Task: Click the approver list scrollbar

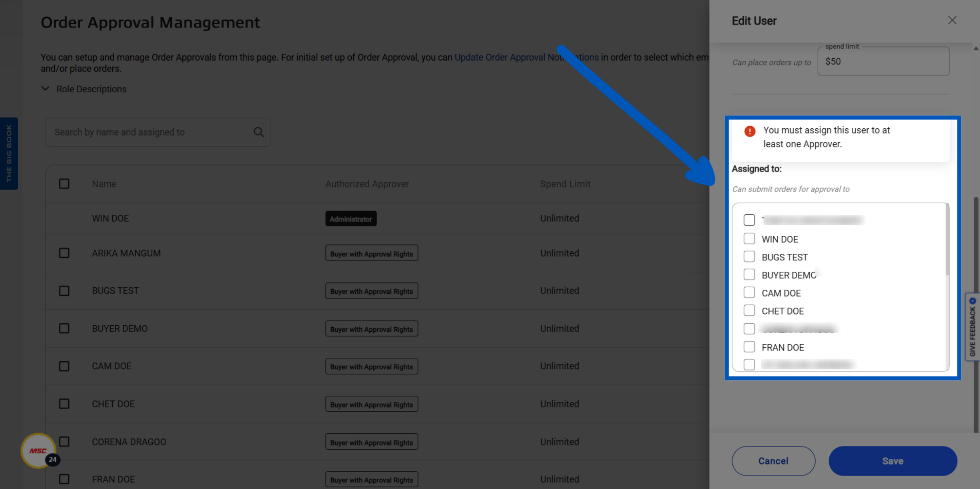Action: [947, 240]
